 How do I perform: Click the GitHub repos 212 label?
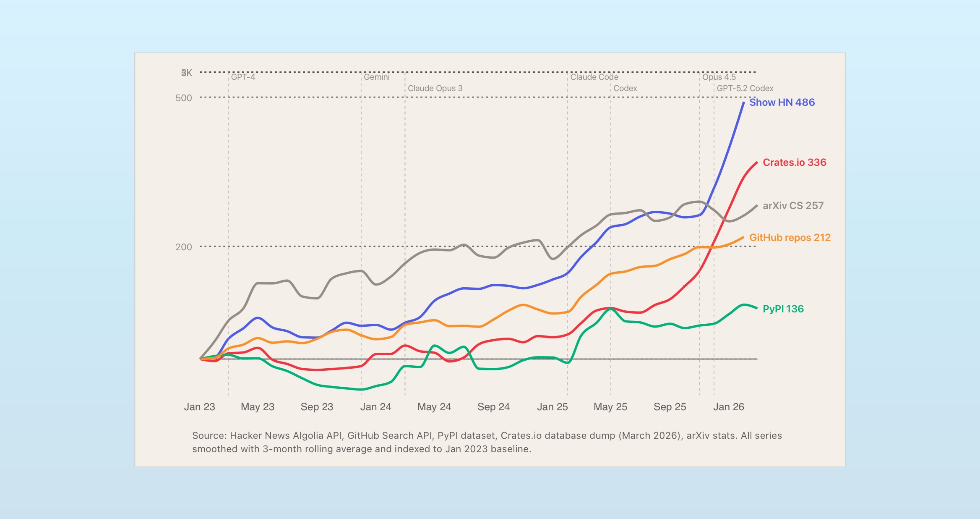click(x=790, y=238)
